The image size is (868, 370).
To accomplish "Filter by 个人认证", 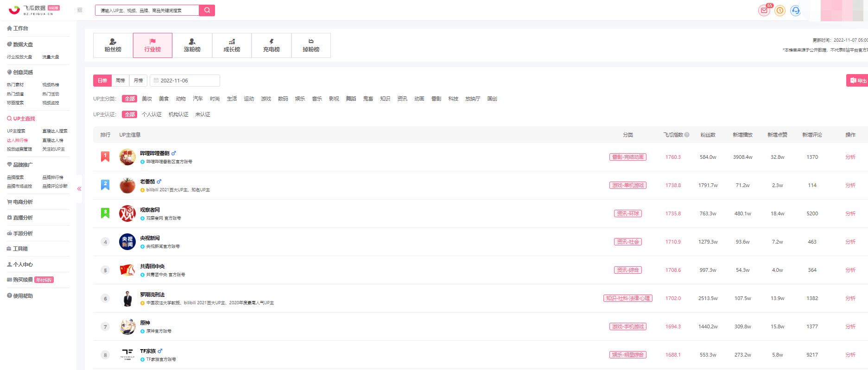I will 152,114.
